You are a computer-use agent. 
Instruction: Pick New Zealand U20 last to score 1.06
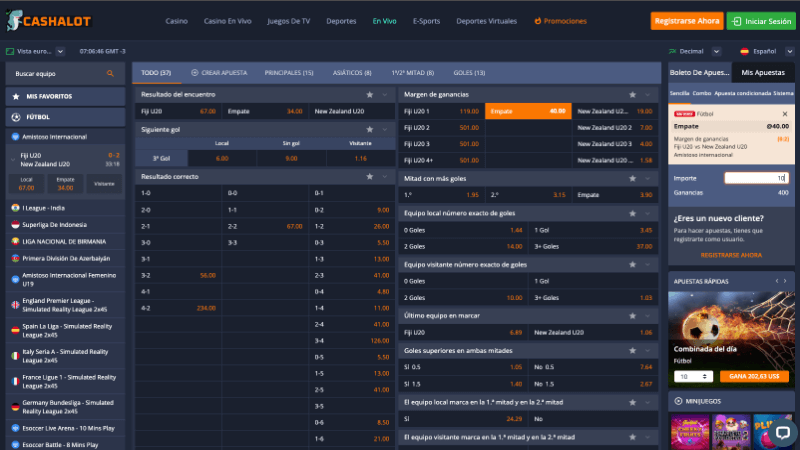point(593,333)
